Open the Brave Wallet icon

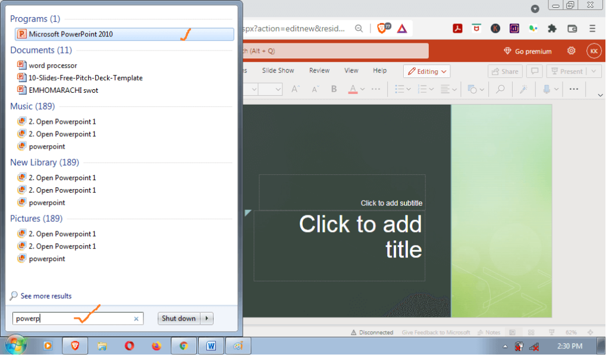572,29
